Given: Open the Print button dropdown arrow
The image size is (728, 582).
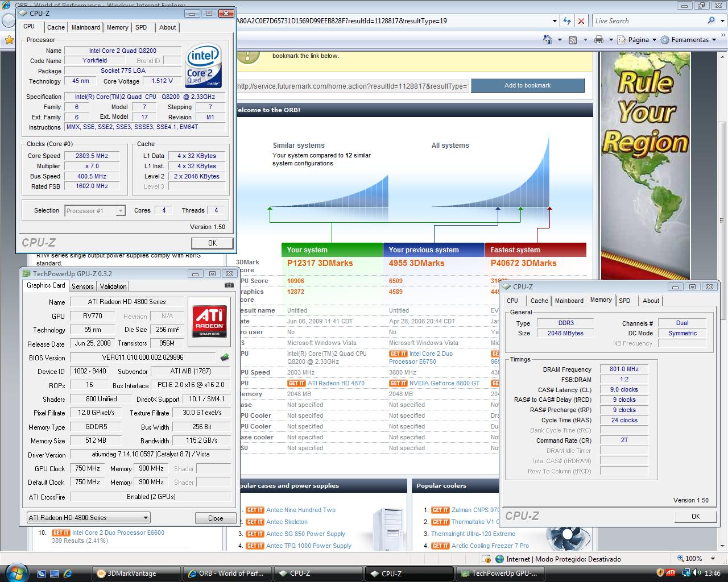Looking at the screenshot, I should (x=611, y=40).
